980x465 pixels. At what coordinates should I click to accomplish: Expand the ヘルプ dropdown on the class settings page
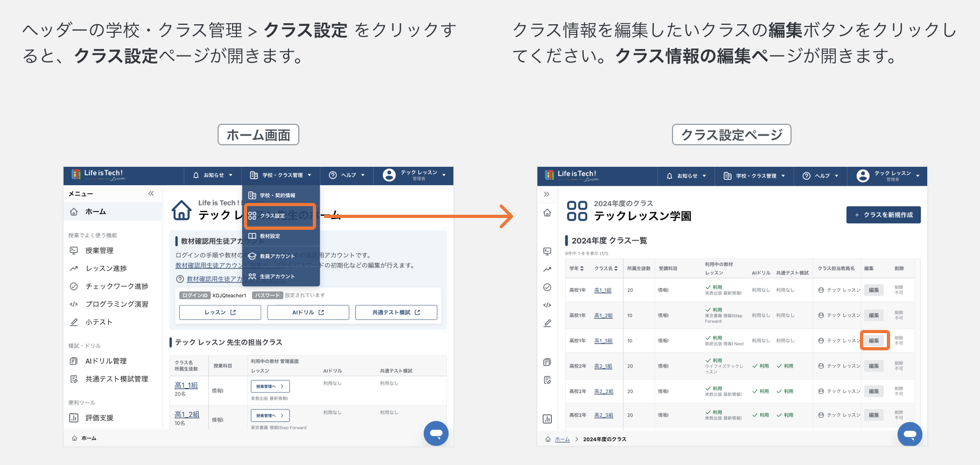(821, 175)
